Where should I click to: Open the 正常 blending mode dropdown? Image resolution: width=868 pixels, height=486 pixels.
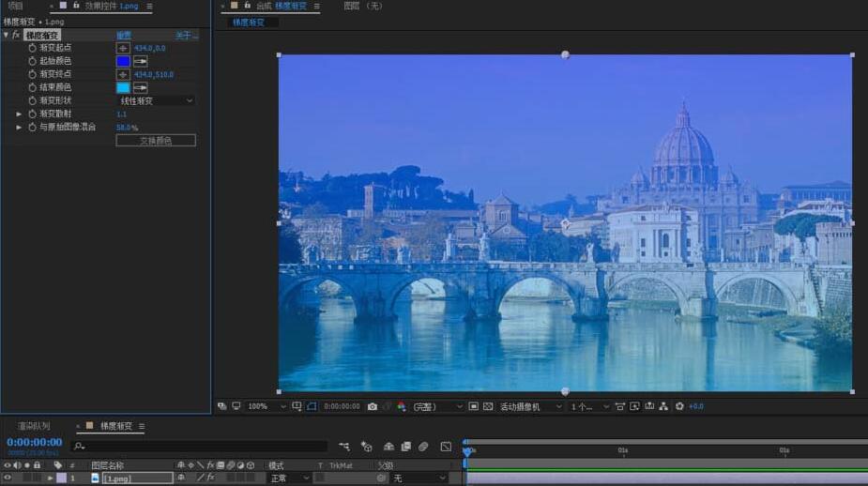coord(289,478)
